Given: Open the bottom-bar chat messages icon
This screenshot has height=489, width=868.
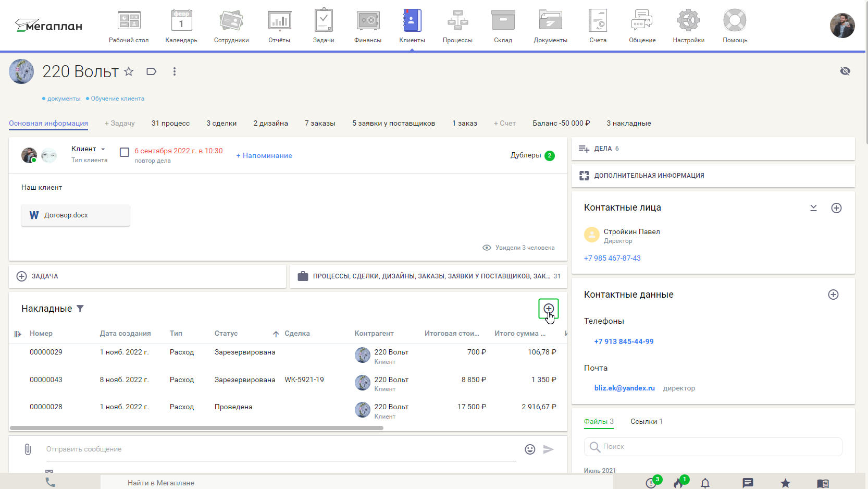Looking at the screenshot, I should coord(748,483).
